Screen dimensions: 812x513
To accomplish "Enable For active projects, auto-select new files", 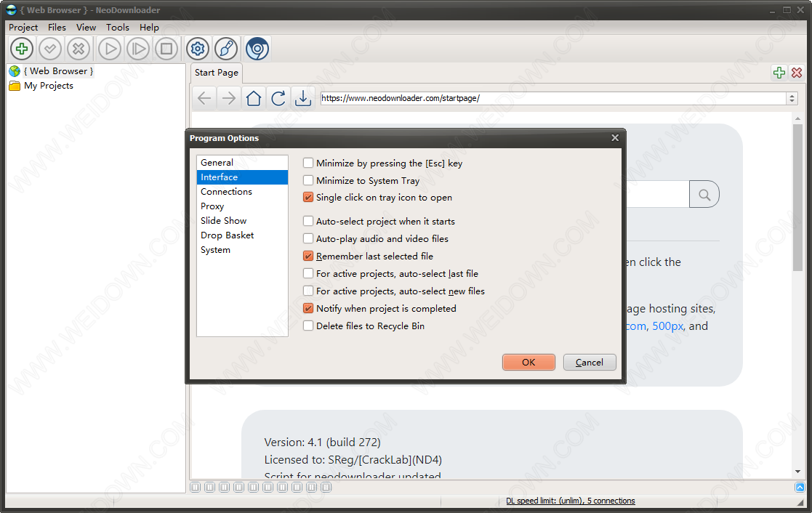I will [393, 291].
